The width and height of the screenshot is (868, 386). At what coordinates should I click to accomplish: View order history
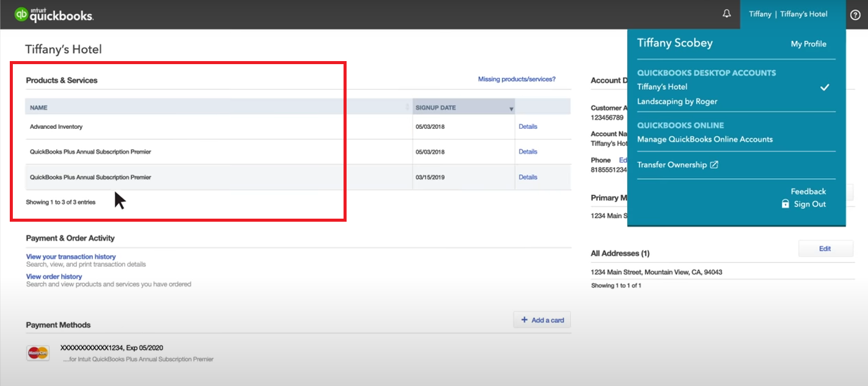[53, 276]
